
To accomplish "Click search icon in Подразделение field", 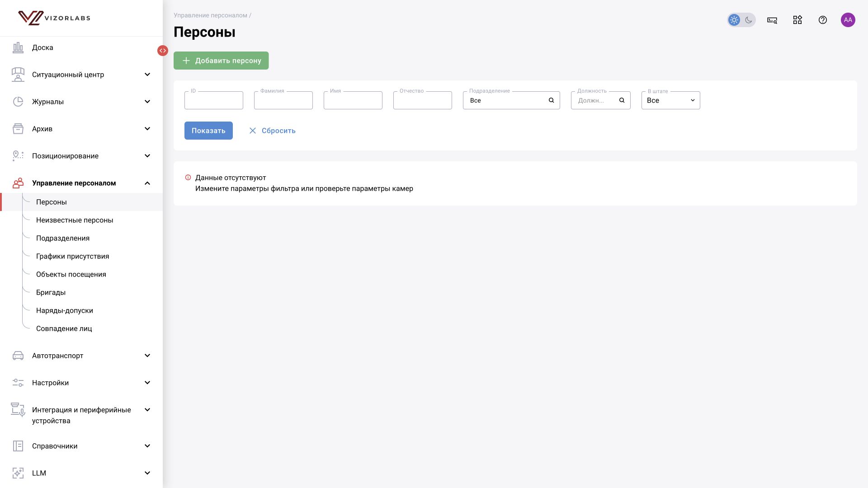I will click(x=552, y=100).
